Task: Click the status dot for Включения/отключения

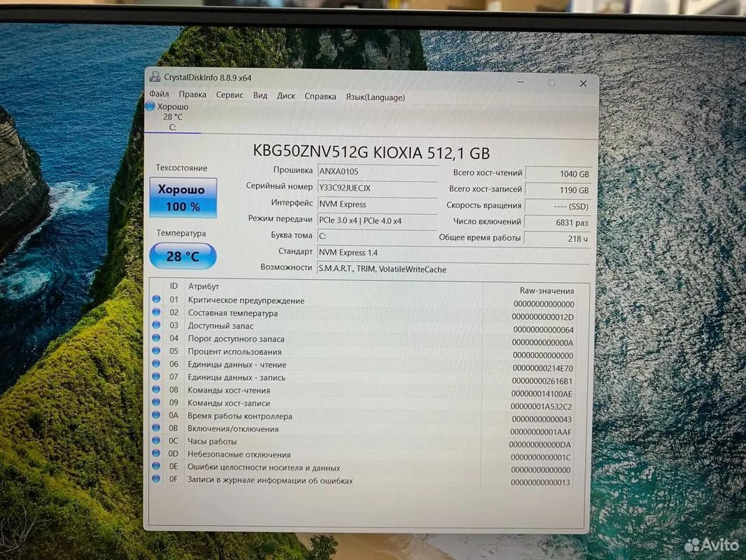Action: [x=156, y=428]
